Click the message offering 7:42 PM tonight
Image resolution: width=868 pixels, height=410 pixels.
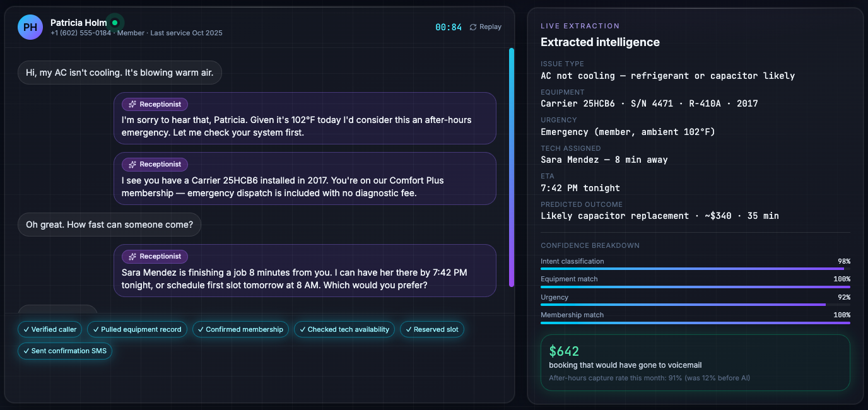pyautogui.click(x=305, y=271)
